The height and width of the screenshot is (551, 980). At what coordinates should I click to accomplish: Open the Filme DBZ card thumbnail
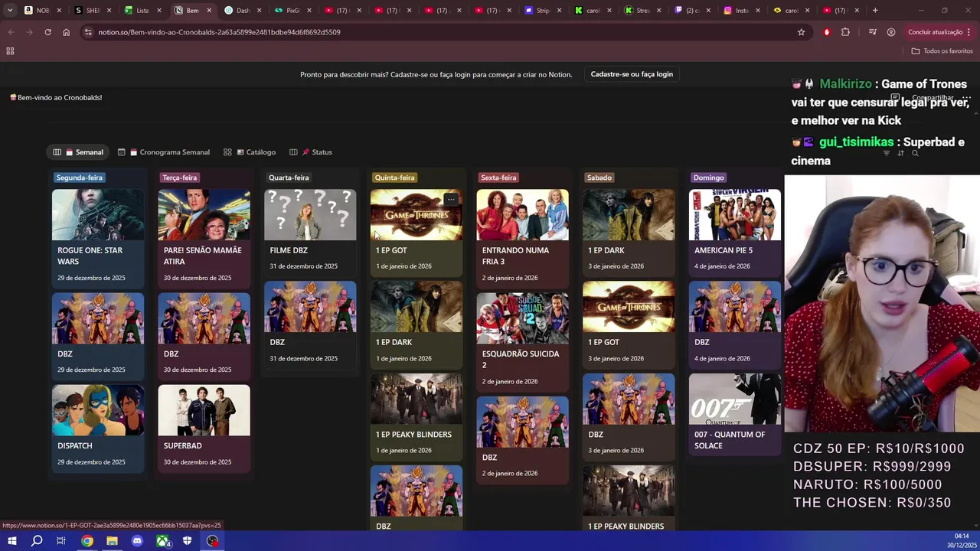click(x=310, y=215)
